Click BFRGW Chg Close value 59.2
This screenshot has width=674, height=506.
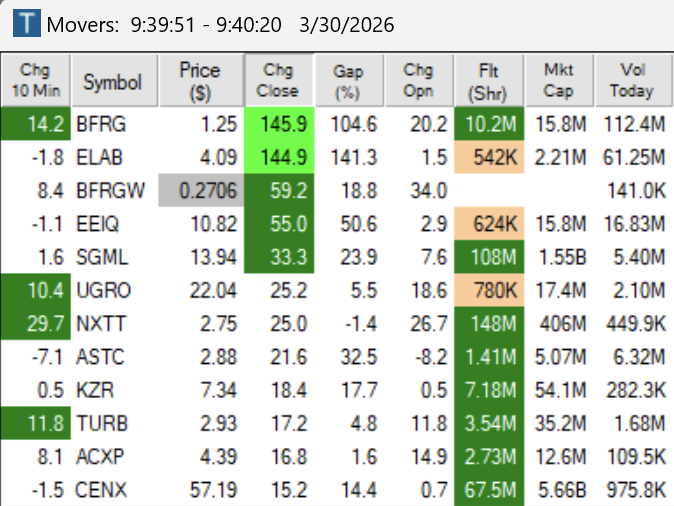click(x=279, y=190)
